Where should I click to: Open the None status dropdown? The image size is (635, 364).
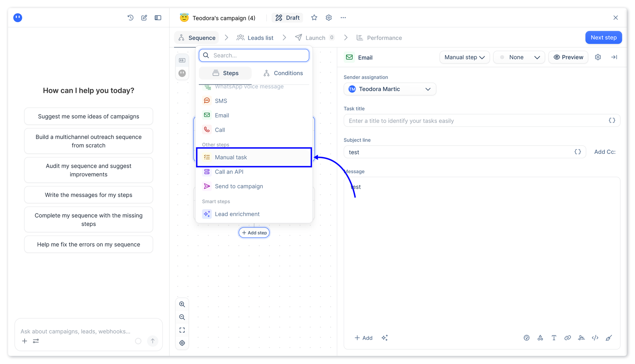pyautogui.click(x=519, y=57)
